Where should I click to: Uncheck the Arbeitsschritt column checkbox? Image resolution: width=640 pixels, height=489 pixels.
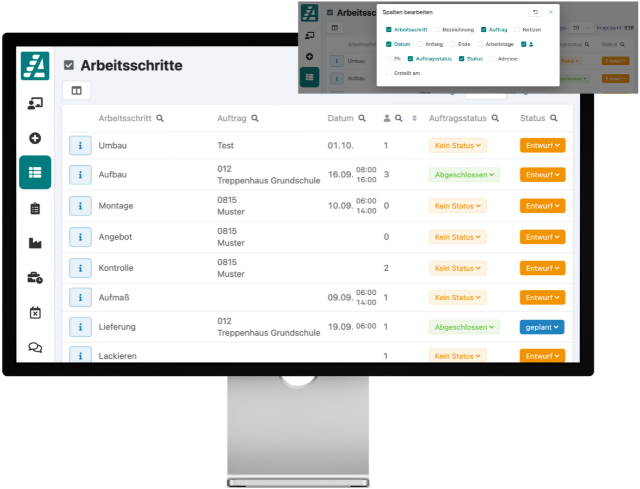[x=388, y=30]
